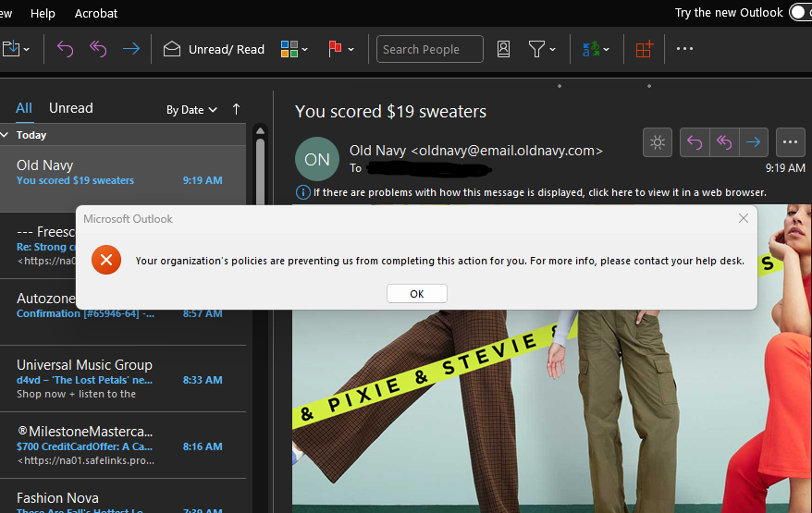Viewport: 812px width, 513px height.
Task: Click the sort order up arrow
Action: click(x=236, y=109)
